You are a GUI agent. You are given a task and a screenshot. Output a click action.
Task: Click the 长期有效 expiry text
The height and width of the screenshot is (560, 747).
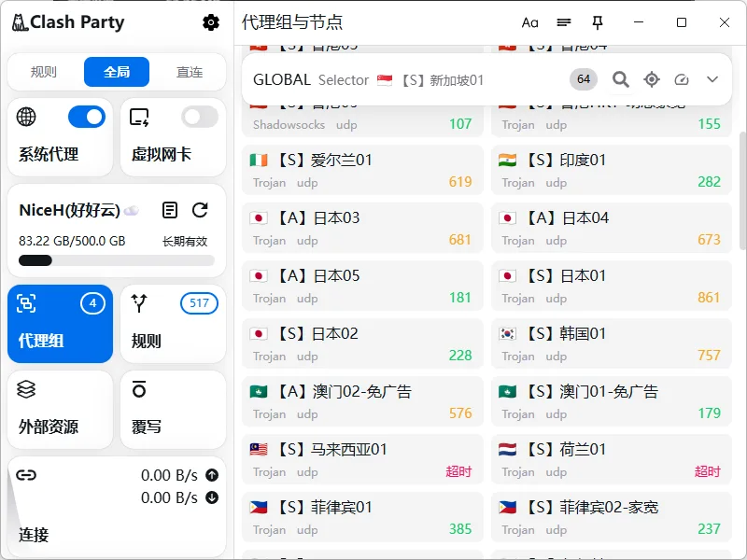(185, 242)
